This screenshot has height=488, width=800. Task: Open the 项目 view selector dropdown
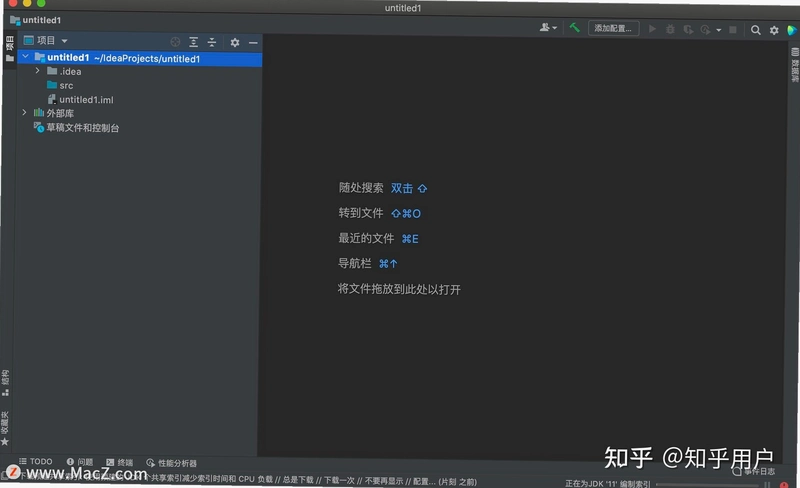[x=45, y=40]
